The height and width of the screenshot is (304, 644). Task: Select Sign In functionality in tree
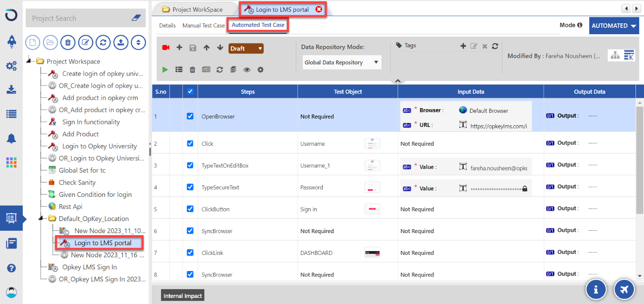click(91, 122)
